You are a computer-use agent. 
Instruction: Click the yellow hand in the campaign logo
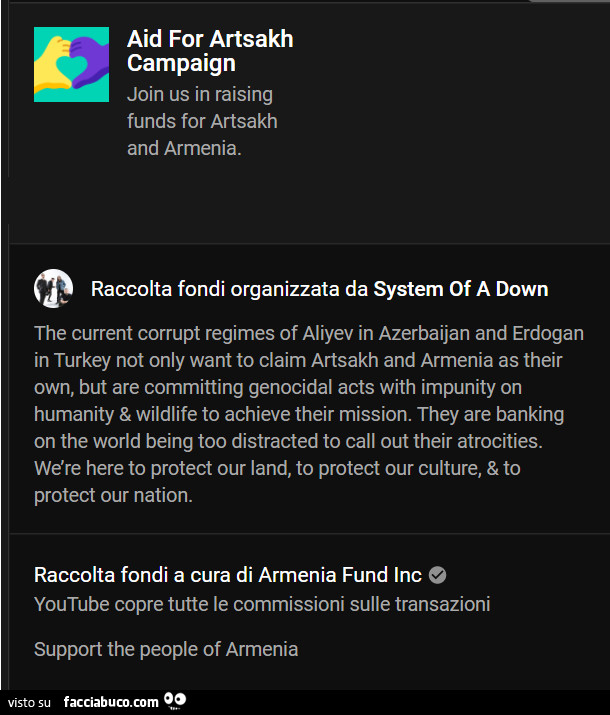(x=53, y=58)
